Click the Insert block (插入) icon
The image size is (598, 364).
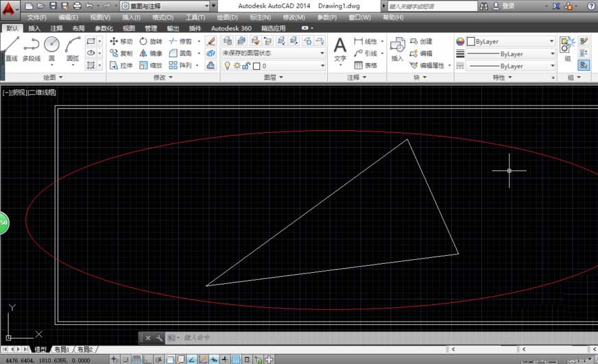(397, 49)
